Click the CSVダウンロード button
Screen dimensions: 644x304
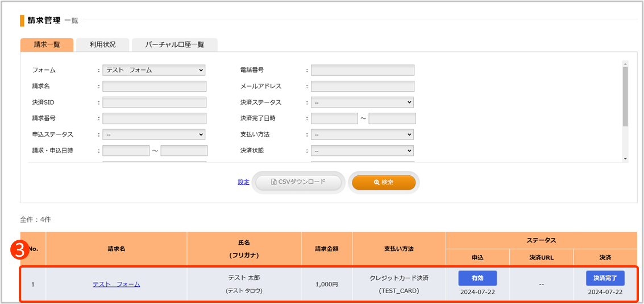point(298,182)
